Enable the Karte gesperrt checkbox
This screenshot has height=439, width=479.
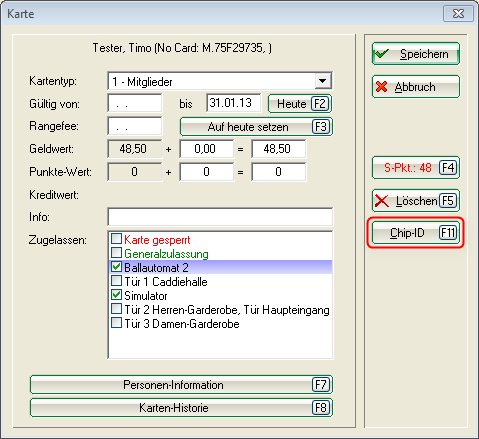coord(116,239)
